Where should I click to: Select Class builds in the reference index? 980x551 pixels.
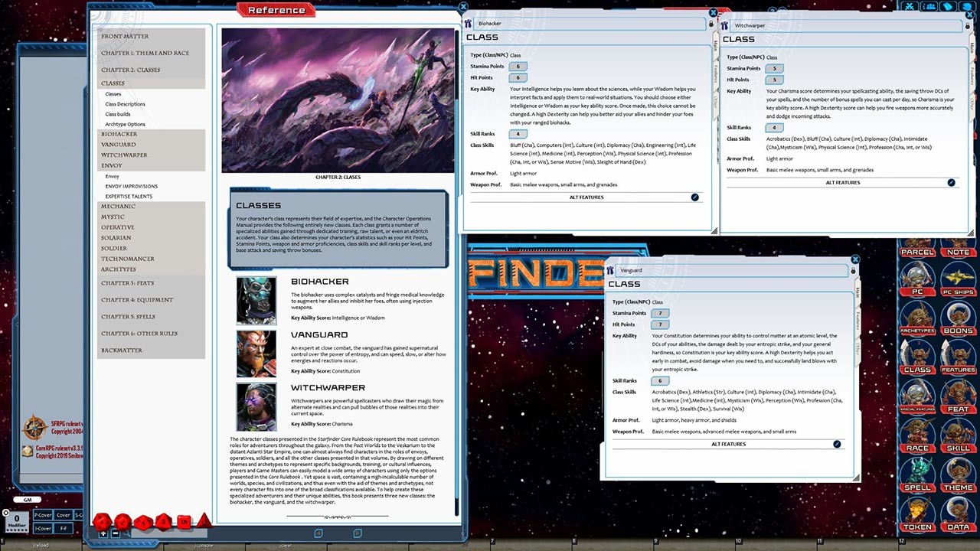(x=118, y=114)
